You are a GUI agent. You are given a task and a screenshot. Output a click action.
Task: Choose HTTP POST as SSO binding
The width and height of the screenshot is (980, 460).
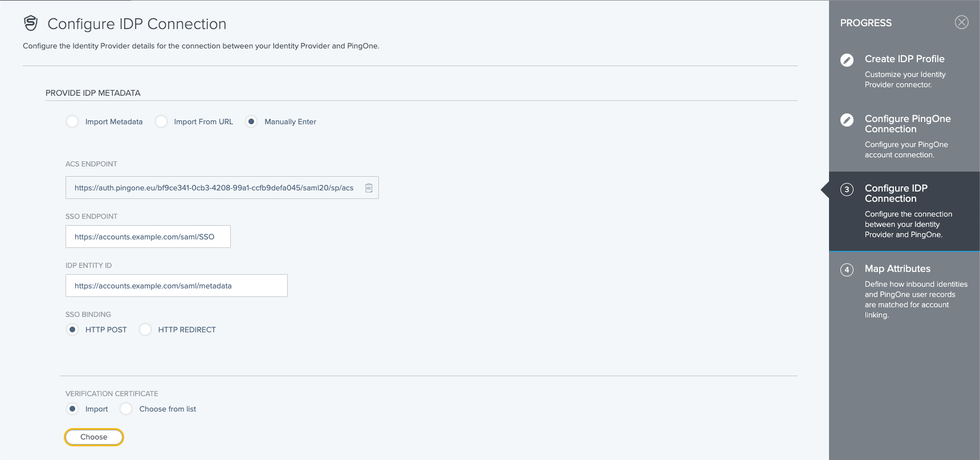(x=72, y=329)
